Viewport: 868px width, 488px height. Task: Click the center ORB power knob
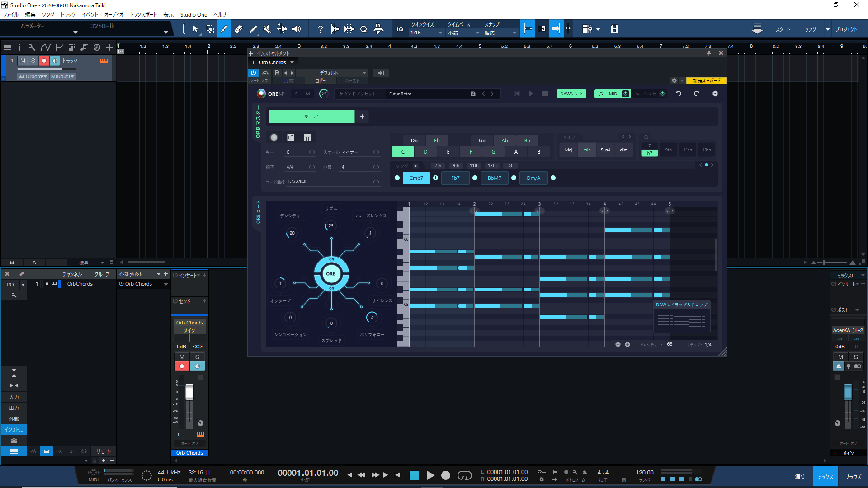331,274
